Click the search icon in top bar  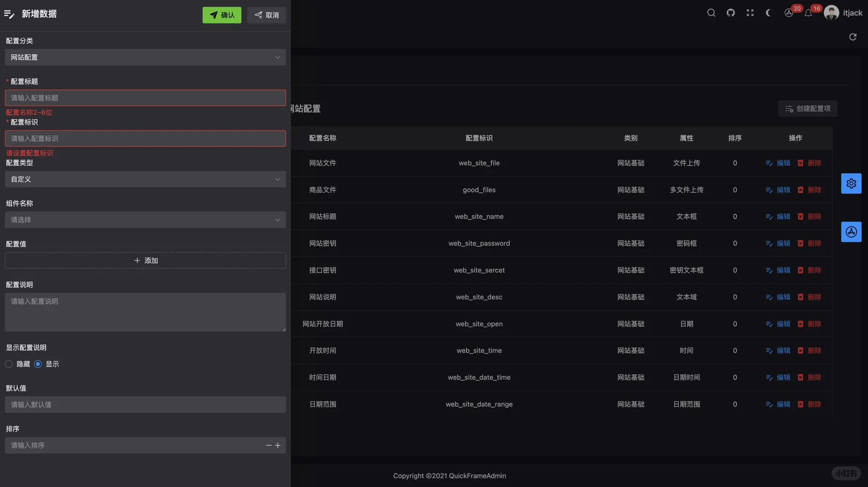click(711, 13)
